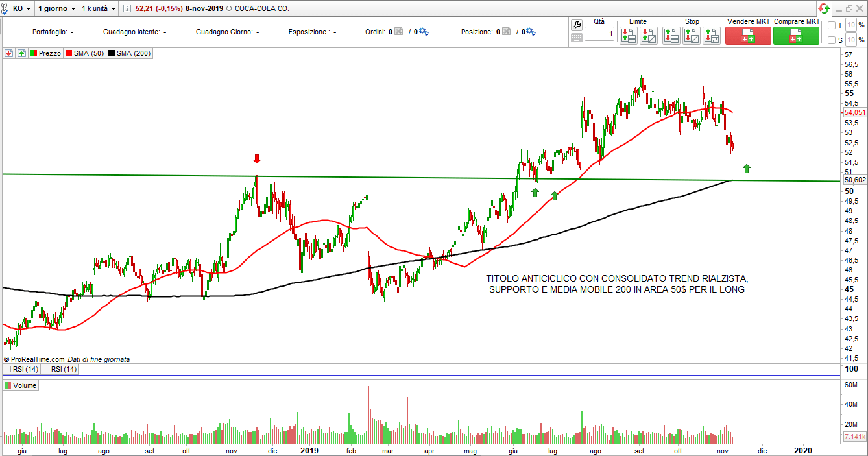The width and height of the screenshot is (868, 456).
Task: Click the link-chart pin icon beside KO
Action: point(5,8)
